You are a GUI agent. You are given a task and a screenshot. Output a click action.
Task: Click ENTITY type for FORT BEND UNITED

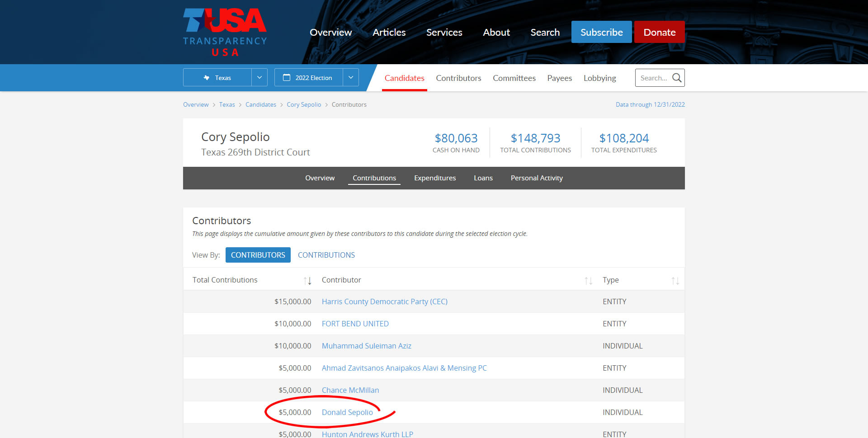(614, 324)
